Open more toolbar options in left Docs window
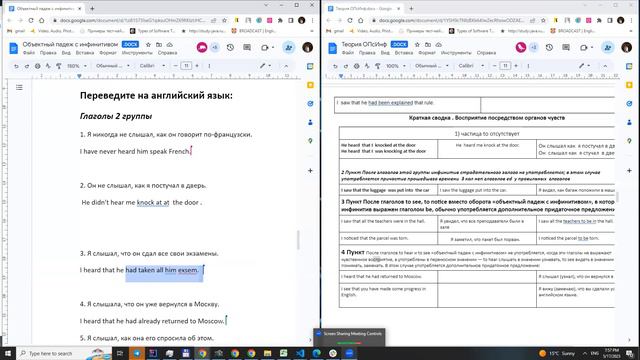640x360 pixels. 209,66
